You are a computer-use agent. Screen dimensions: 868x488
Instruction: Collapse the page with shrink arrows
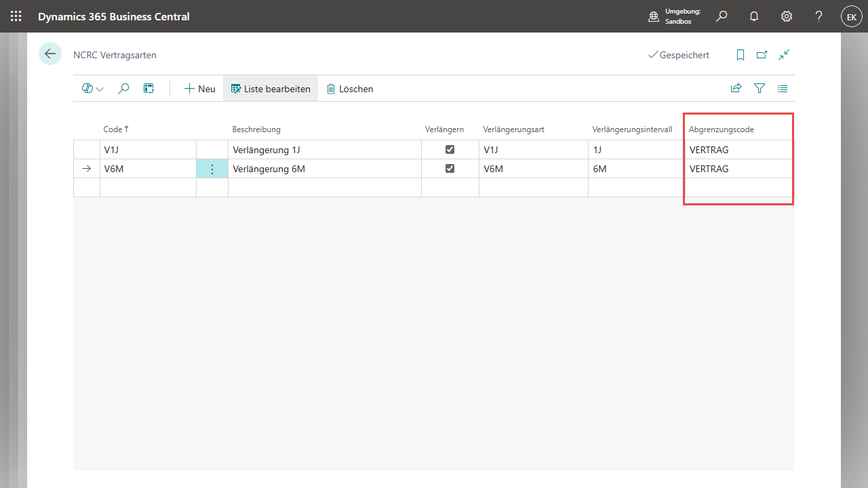click(784, 55)
